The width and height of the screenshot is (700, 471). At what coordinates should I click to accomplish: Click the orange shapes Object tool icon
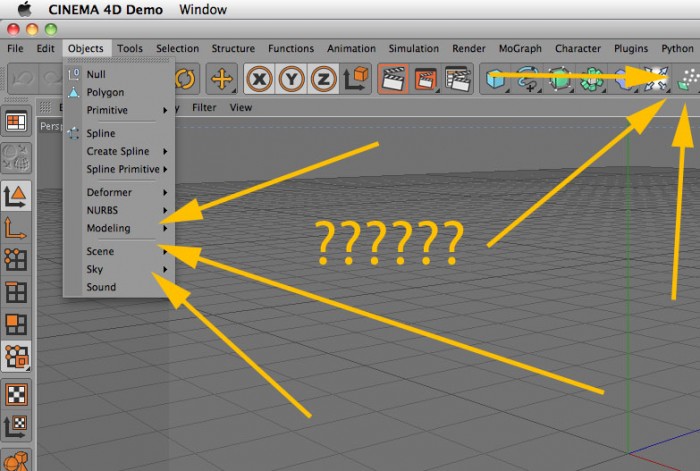point(16,460)
